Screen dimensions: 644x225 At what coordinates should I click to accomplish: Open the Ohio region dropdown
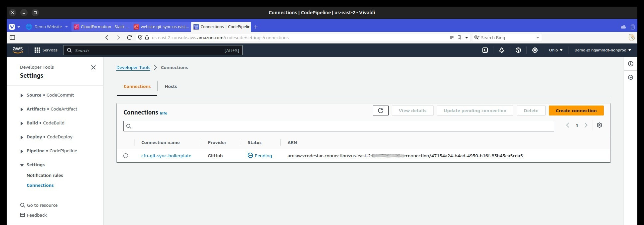(556, 50)
